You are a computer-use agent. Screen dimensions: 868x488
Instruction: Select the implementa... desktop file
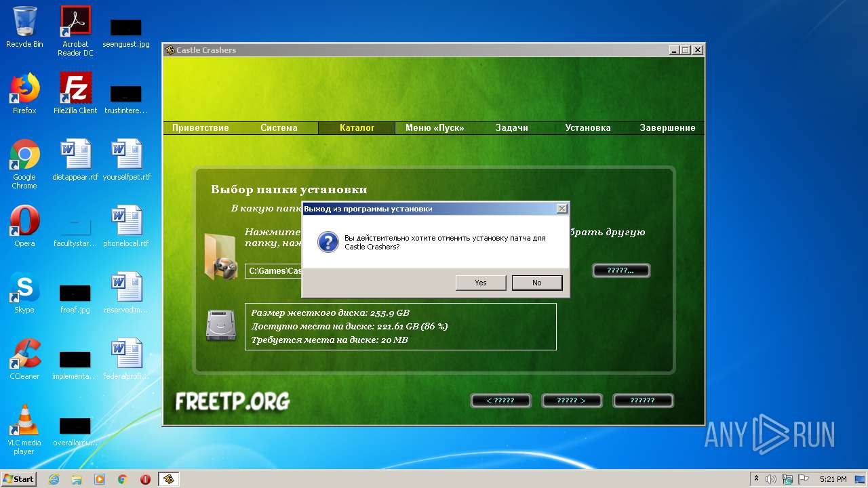point(75,365)
